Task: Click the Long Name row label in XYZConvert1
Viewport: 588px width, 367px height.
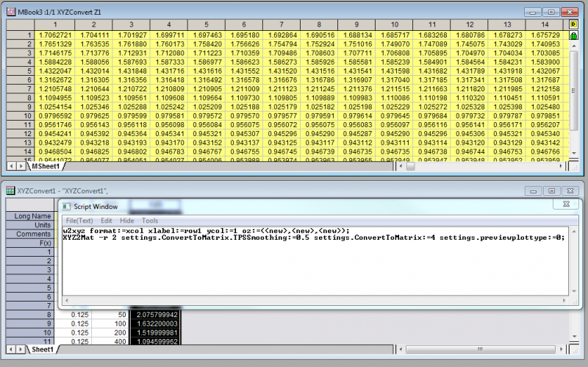Action: coord(30,216)
